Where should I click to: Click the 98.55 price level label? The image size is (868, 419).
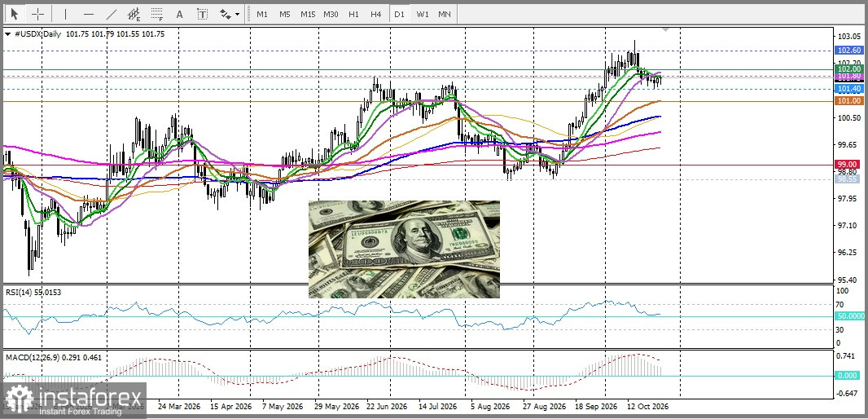click(x=848, y=179)
